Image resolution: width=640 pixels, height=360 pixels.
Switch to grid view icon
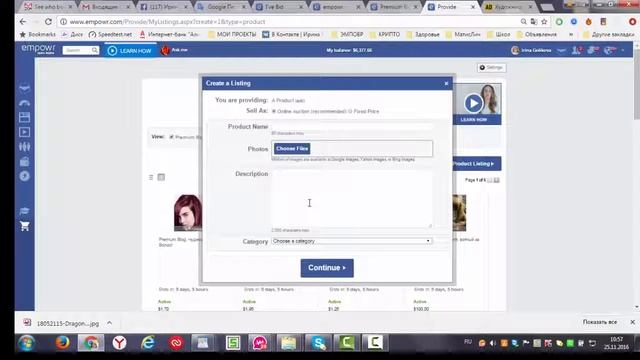(x=161, y=177)
